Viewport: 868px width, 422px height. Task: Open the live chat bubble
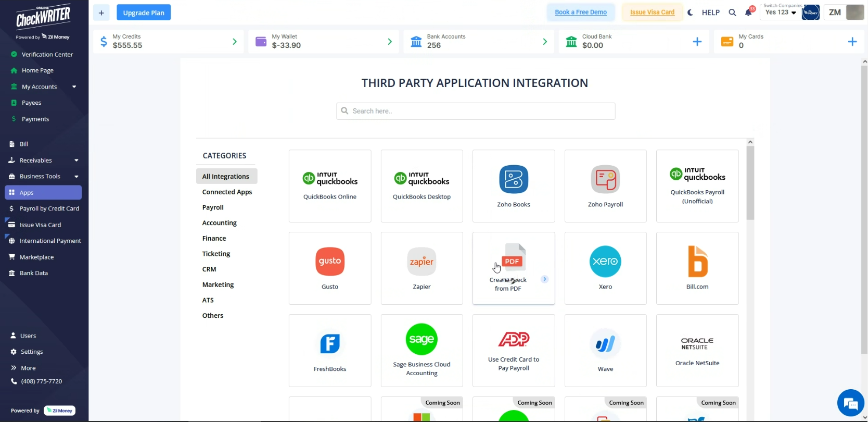(x=851, y=403)
